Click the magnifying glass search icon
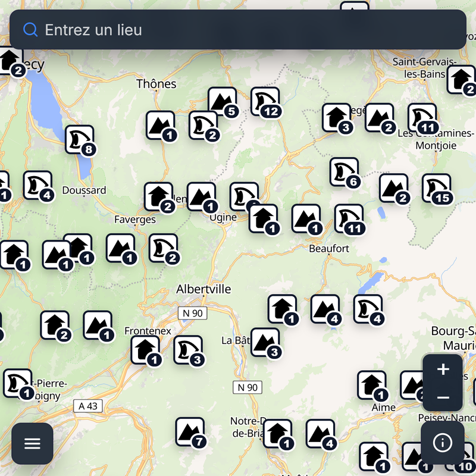Screen dimensions: 476x476 (30, 30)
